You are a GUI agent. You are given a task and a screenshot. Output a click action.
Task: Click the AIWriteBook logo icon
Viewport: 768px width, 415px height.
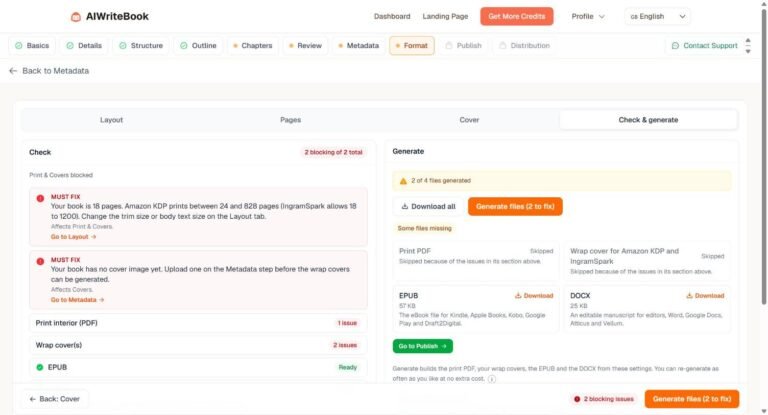75,17
